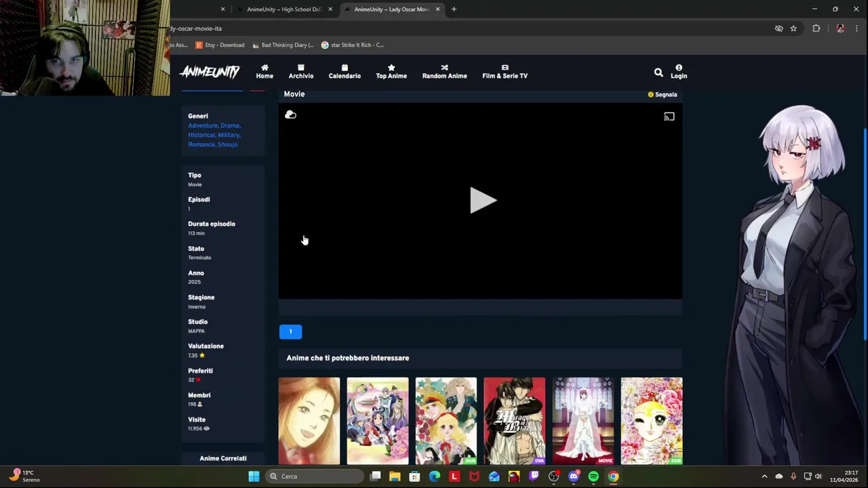
Task: Open the Windows Start menu
Action: (254, 476)
